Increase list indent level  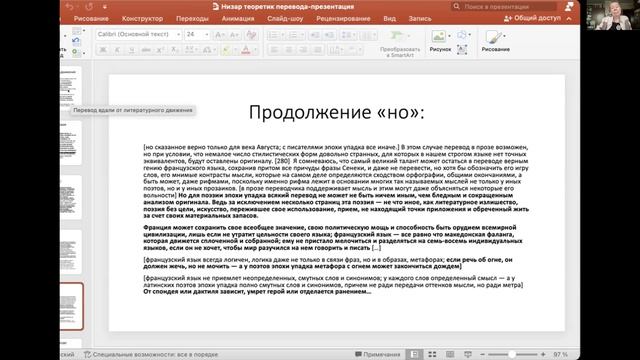[330, 36]
